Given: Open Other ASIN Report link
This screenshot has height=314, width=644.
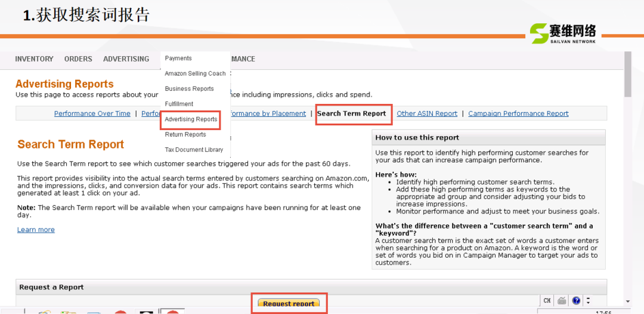Looking at the screenshot, I should [427, 113].
